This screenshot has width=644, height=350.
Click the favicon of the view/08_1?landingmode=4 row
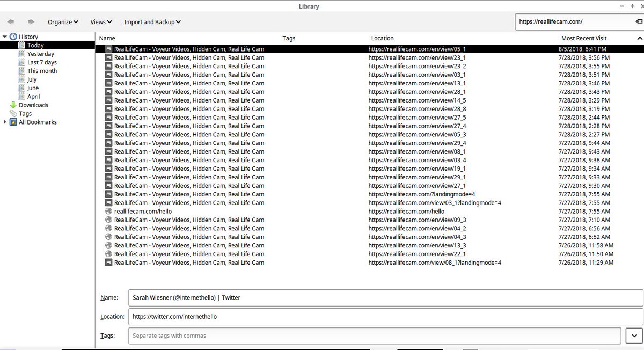109,262
